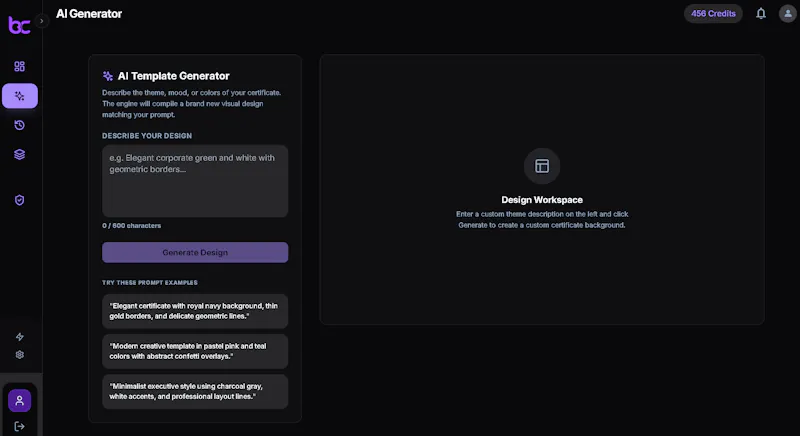Click the 0 / 600 characters counter
Screen dimensions: 800x436
(132, 225)
